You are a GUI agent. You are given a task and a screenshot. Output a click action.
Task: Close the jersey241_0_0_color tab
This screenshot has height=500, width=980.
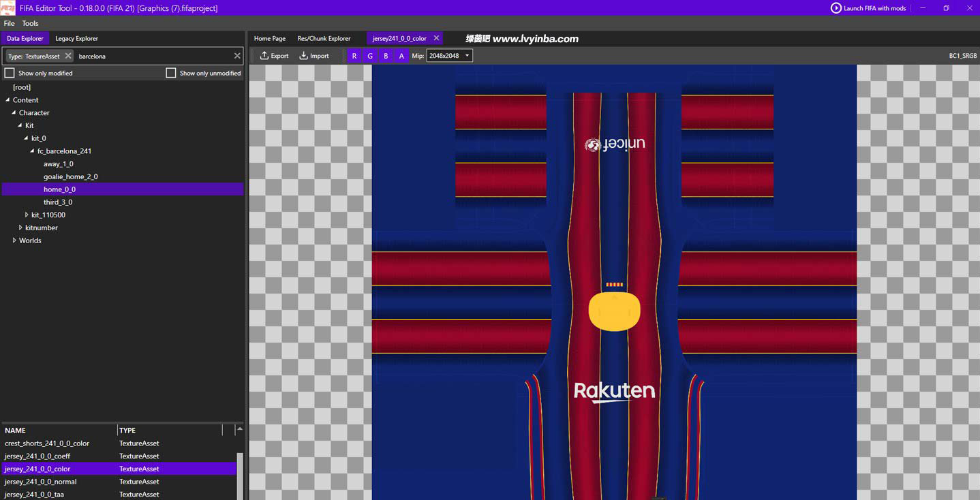pyautogui.click(x=436, y=38)
